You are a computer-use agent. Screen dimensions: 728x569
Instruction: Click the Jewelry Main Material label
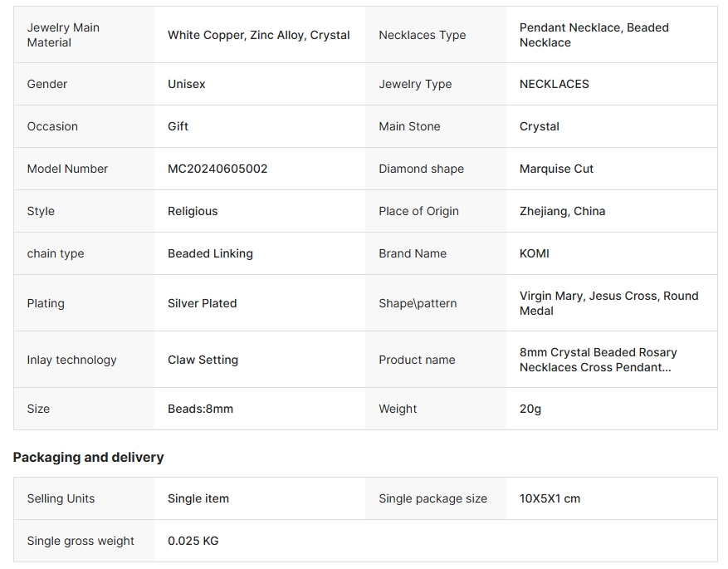tap(63, 35)
